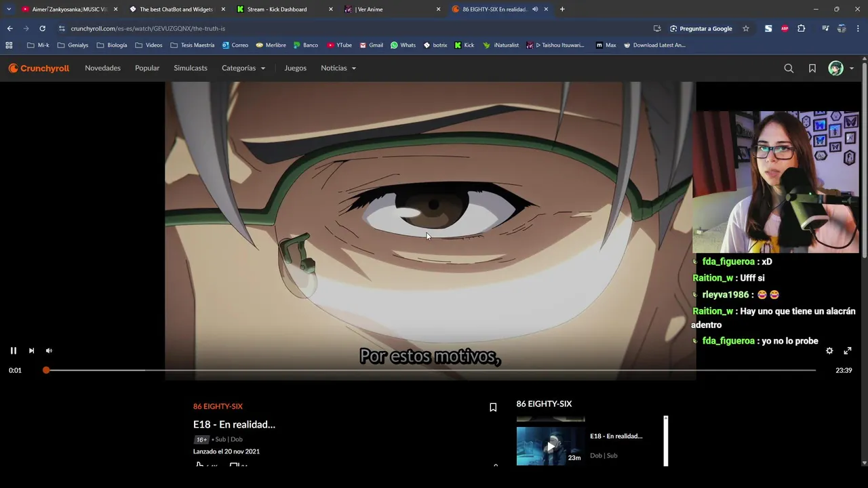Seek on the video progress bar
Image resolution: width=868 pixels, height=488 pixels.
(431, 370)
